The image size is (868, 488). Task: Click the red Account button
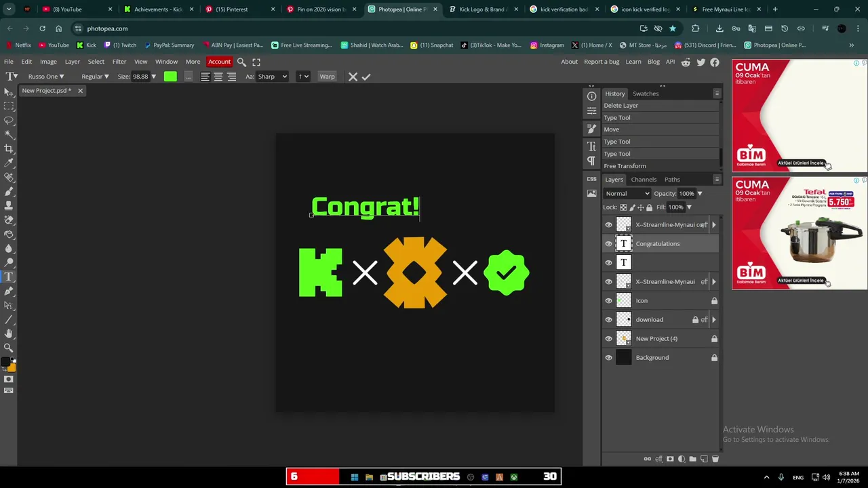click(x=219, y=62)
